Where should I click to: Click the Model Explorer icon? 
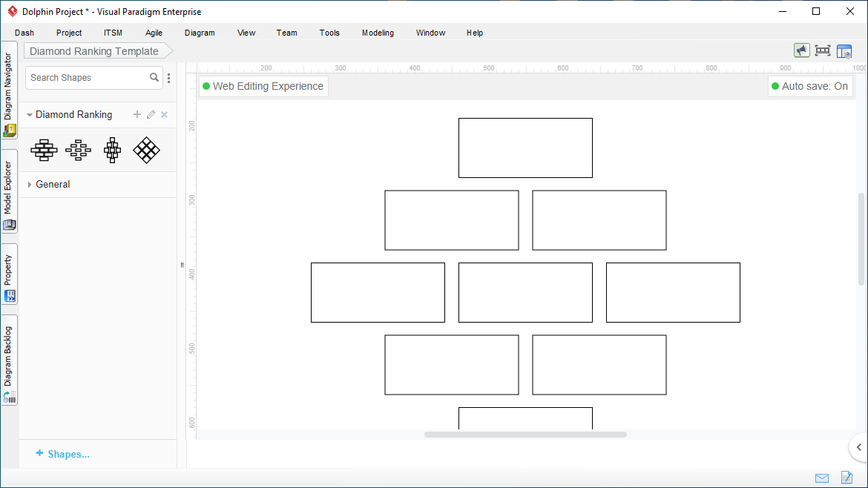[x=10, y=225]
